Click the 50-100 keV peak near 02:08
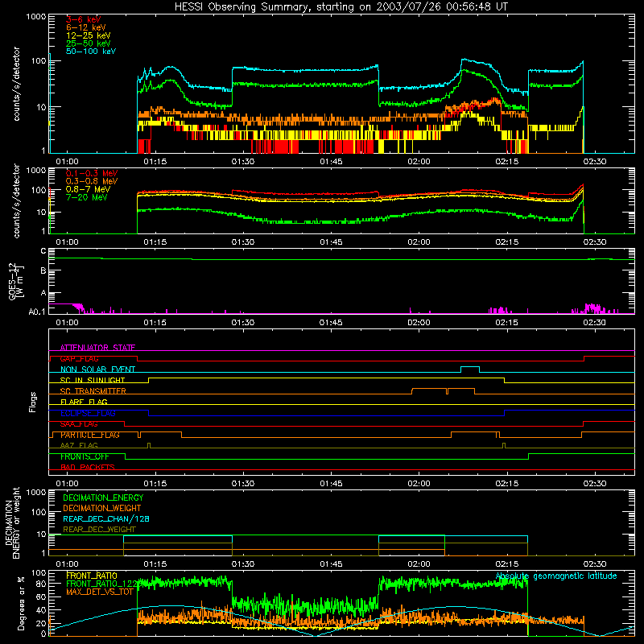Image resolution: width=644 pixels, height=644 pixels. pos(464,60)
